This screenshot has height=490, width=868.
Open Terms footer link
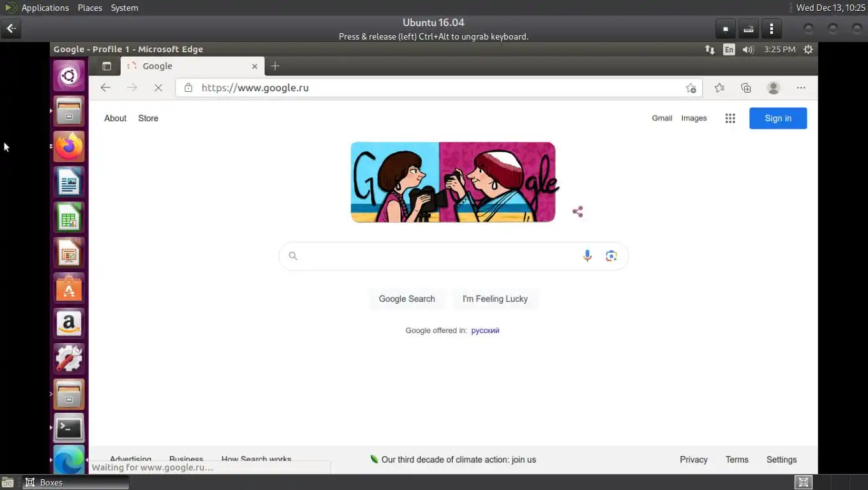tap(737, 459)
